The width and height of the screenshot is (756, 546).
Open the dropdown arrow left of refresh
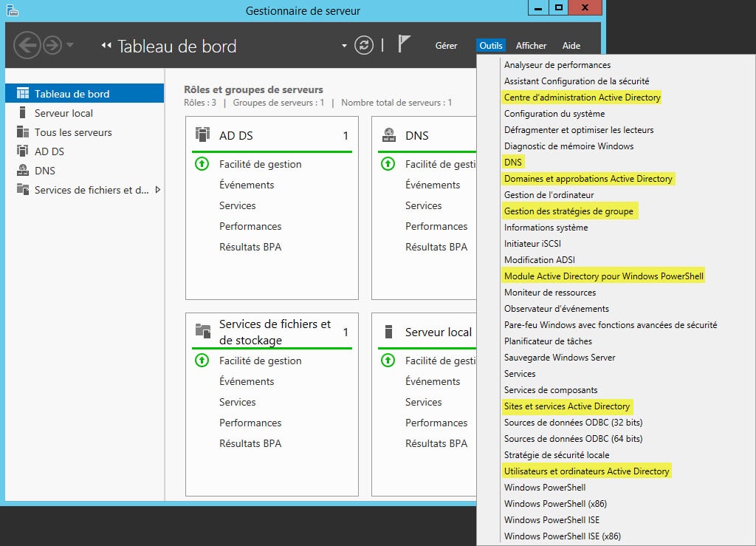point(344,46)
